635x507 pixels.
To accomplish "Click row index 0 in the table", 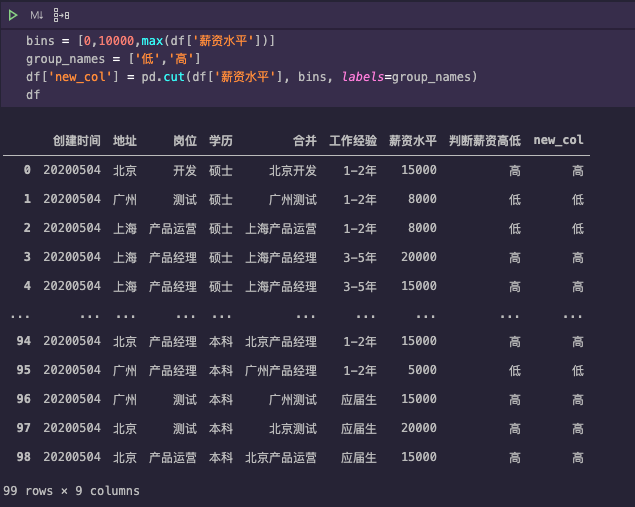I will [27, 170].
